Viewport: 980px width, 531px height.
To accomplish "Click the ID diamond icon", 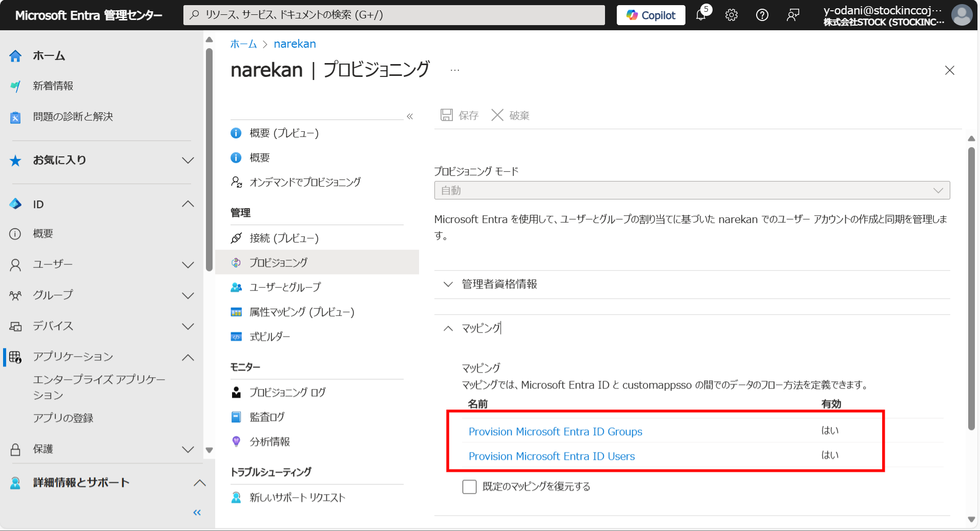I will click(x=15, y=204).
